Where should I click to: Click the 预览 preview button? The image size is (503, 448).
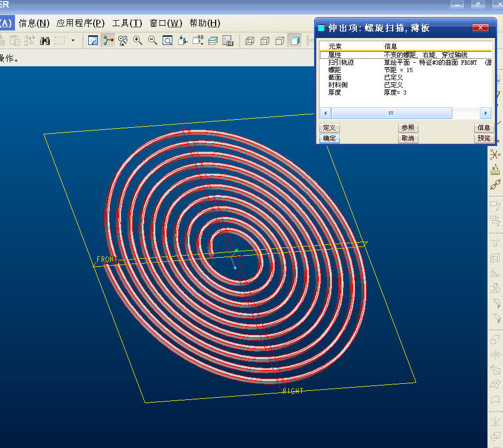tap(483, 138)
